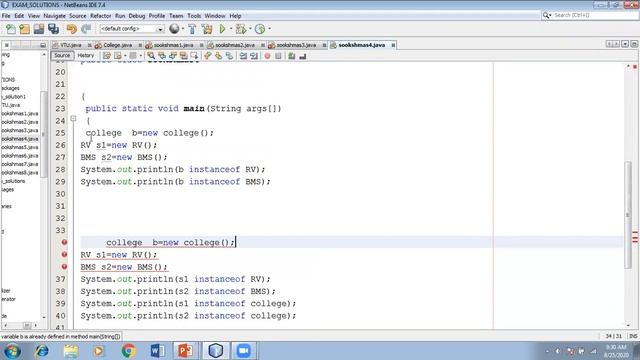Open the Team menu
Screen dimensions: 640x360
(x=176, y=16)
